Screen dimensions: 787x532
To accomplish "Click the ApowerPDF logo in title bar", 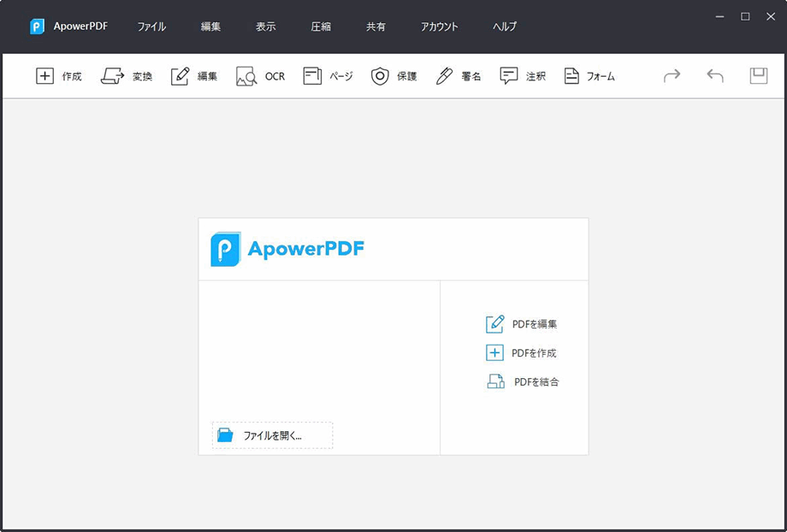I will tap(37, 27).
